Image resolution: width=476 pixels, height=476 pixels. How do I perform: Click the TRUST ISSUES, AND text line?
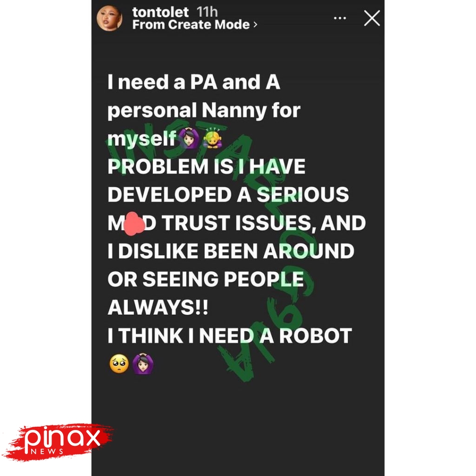pos(264,223)
